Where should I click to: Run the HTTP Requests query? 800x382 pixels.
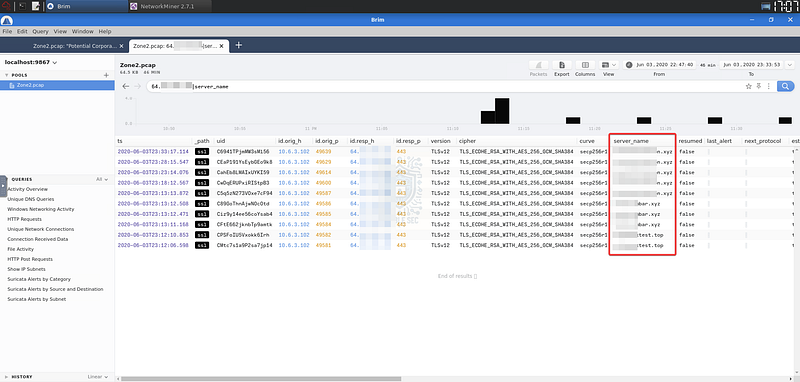(x=24, y=219)
